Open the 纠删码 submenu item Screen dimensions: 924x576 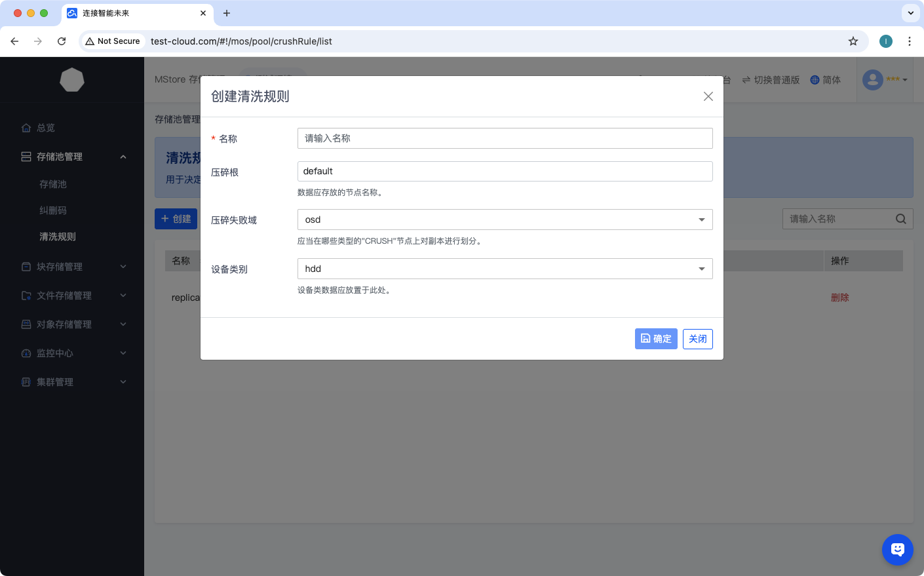click(x=53, y=210)
